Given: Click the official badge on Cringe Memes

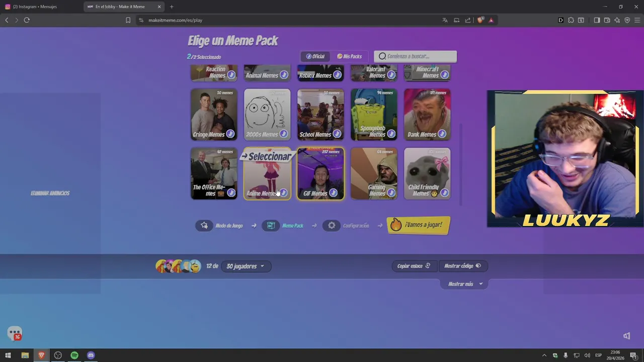Looking at the screenshot, I should tap(230, 134).
